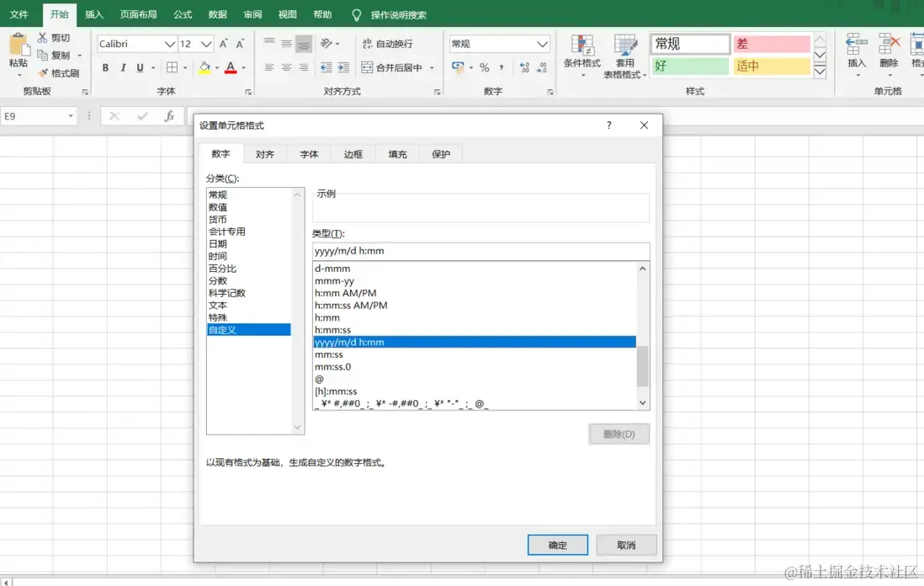
Task: Click Decrease Decimal icon
Action: [542, 68]
